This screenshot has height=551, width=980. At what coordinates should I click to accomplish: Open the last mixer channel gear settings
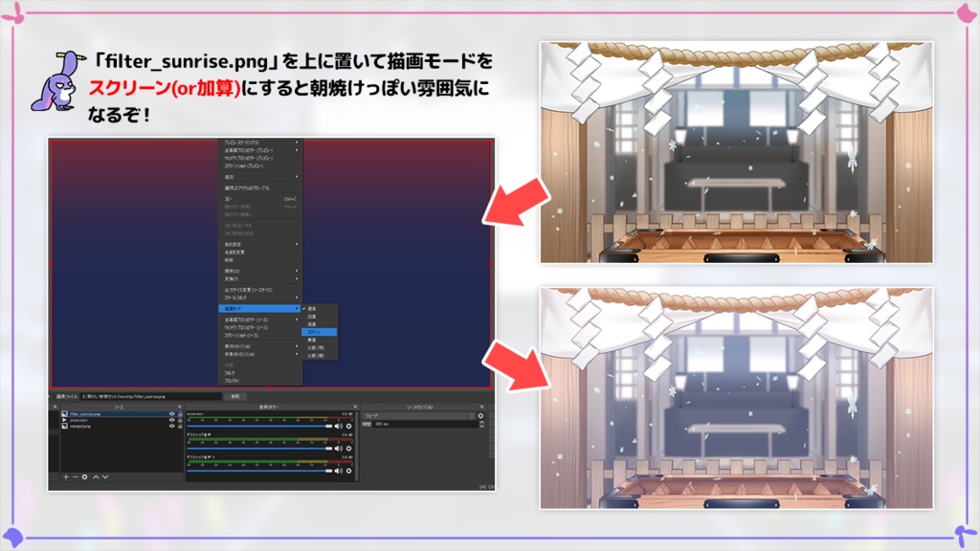[348, 471]
